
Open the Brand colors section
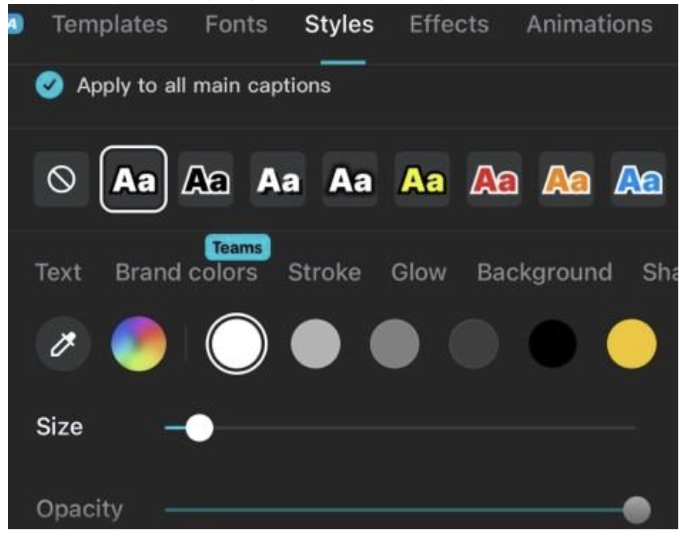coord(186,272)
